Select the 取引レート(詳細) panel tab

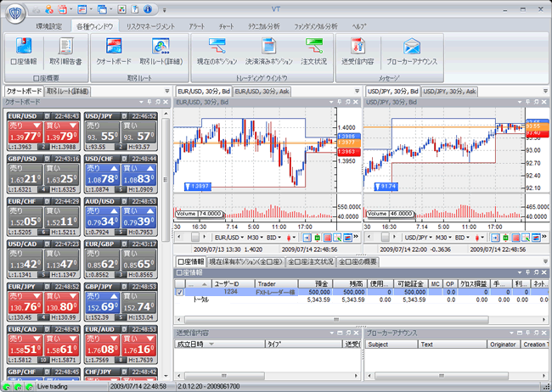[68, 92]
